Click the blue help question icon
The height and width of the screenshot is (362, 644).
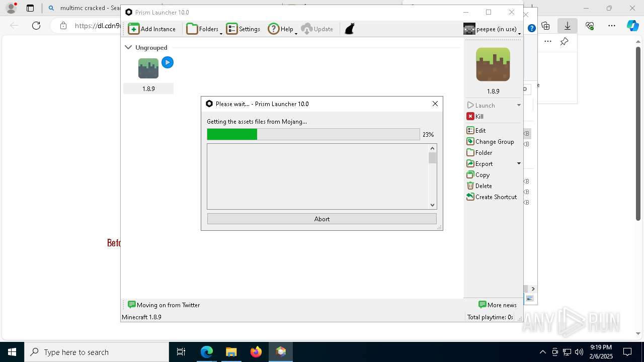[531, 28]
